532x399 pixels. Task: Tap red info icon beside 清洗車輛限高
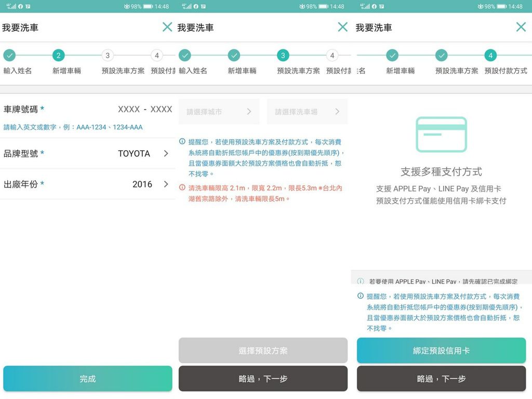pyautogui.click(x=182, y=187)
